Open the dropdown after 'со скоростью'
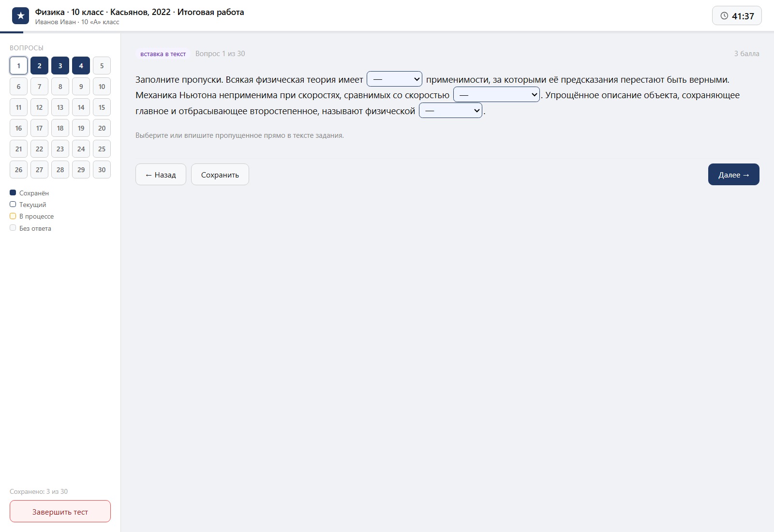The width and height of the screenshot is (774, 532). (x=496, y=94)
